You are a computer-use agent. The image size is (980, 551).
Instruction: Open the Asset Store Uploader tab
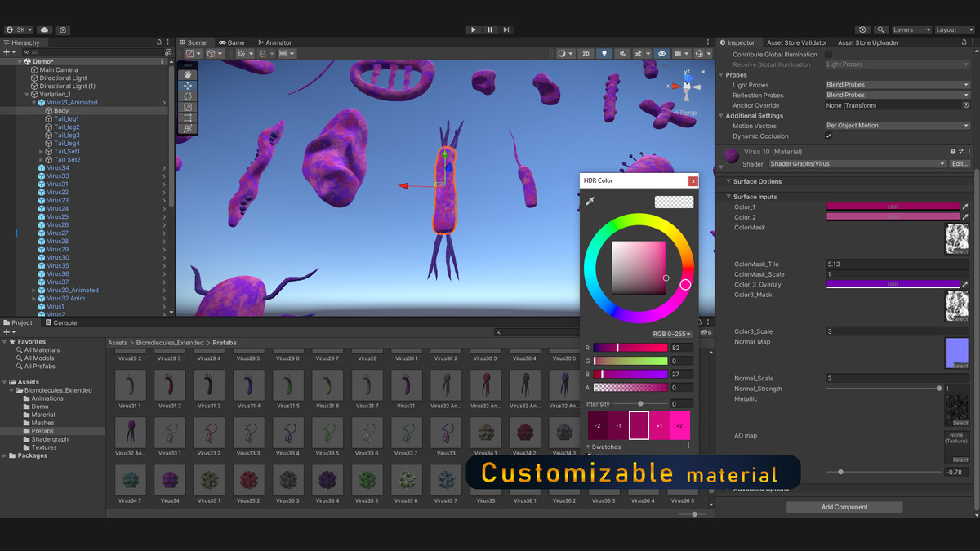click(x=868, y=42)
